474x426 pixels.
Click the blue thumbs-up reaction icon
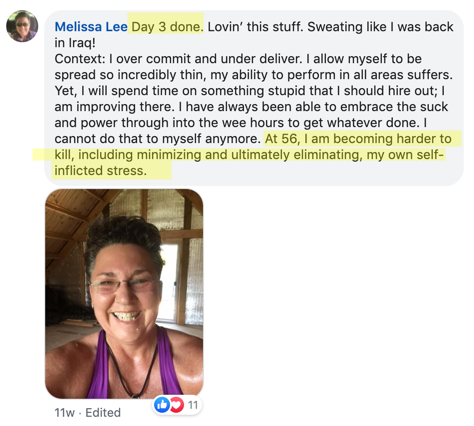(x=162, y=405)
